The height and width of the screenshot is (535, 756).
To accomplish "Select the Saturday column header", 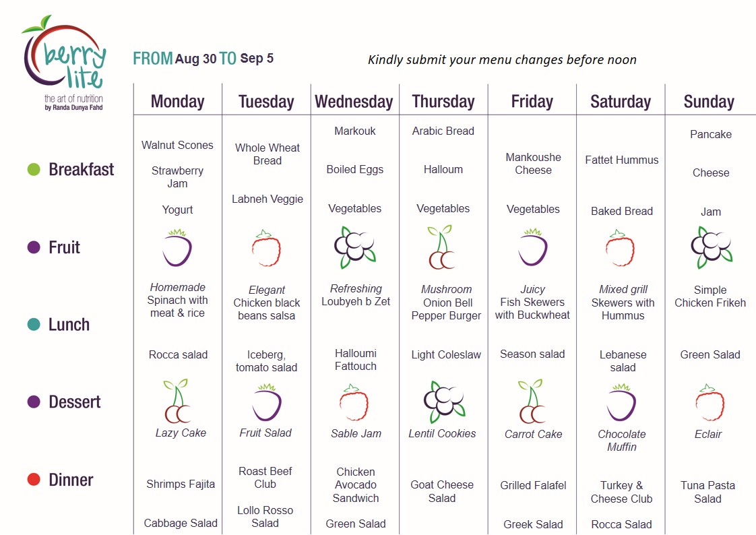I will coord(621,102).
